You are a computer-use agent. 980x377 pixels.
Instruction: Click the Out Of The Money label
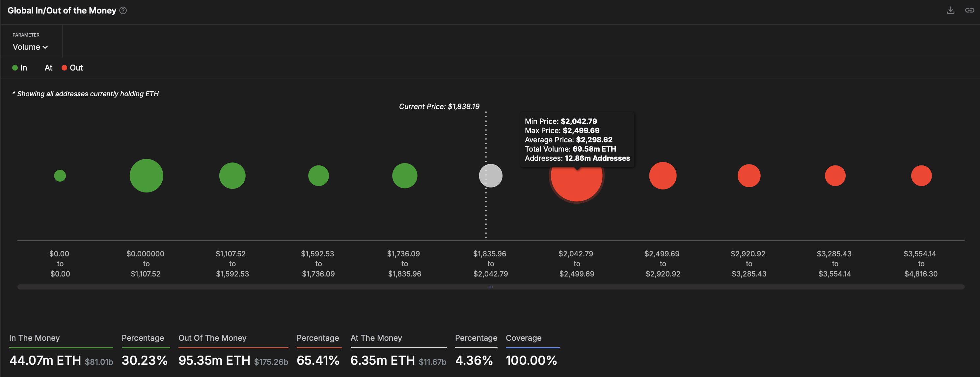point(212,338)
